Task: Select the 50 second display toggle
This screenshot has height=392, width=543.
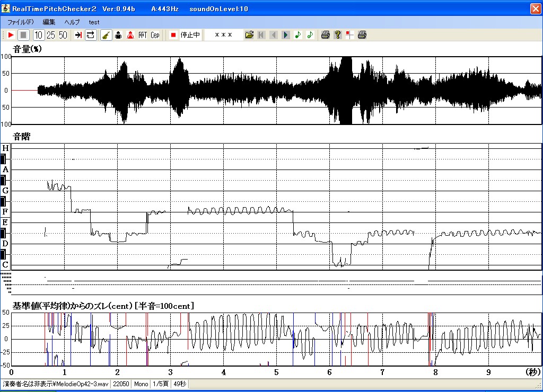Action: click(63, 35)
